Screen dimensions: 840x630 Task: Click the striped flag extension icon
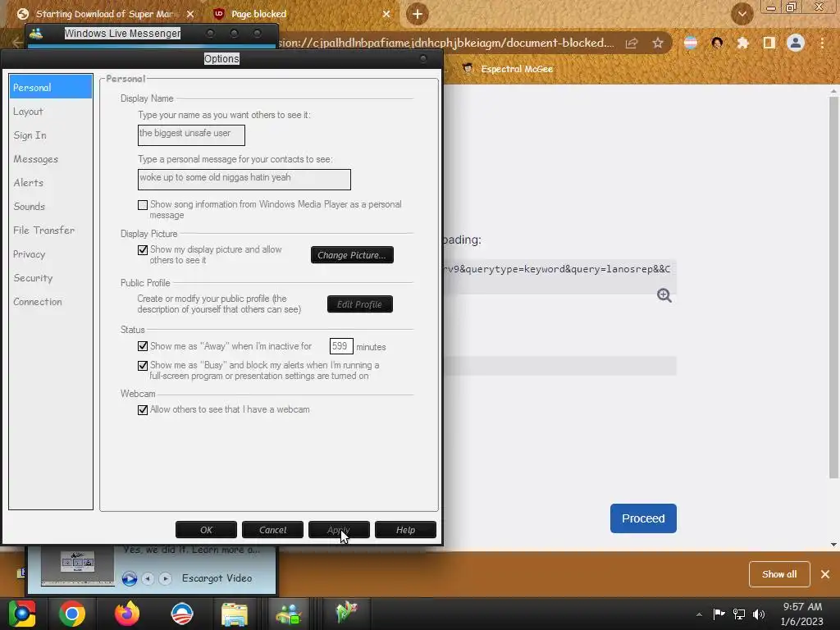coord(691,43)
